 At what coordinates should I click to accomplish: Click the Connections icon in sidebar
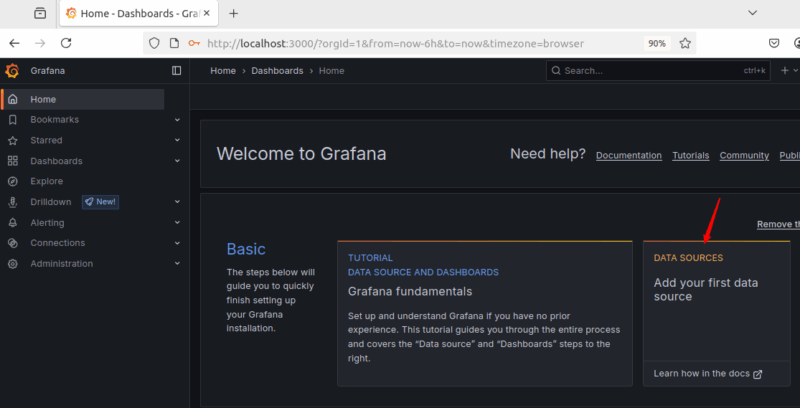[x=12, y=243]
